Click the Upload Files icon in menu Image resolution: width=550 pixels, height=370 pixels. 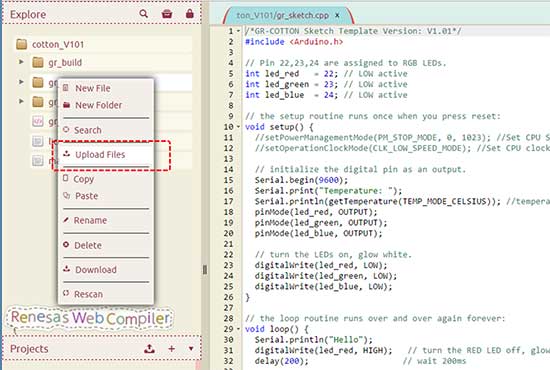click(67, 154)
